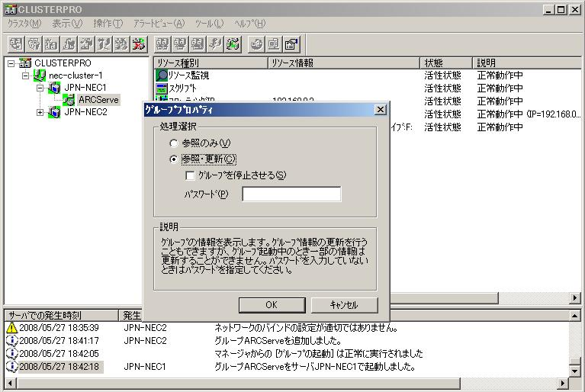Expand the JPN-NEC2 tree node
Image resolution: width=585 pixels, height=392 pixels.
click(x=40, y=112)
